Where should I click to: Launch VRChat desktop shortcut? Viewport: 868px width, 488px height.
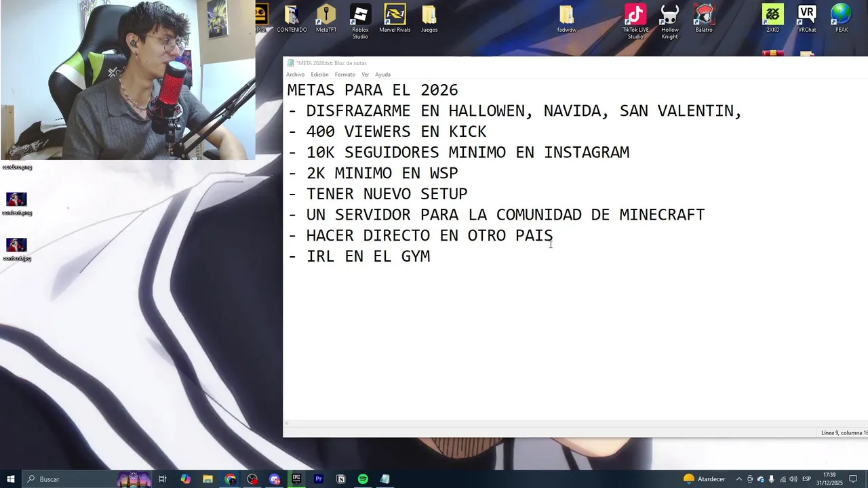(807, 19)
